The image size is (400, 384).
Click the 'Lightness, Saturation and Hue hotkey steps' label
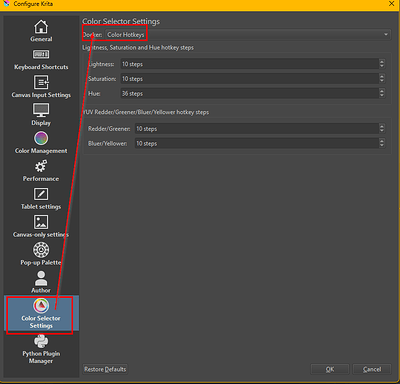[x=138, y=48]
